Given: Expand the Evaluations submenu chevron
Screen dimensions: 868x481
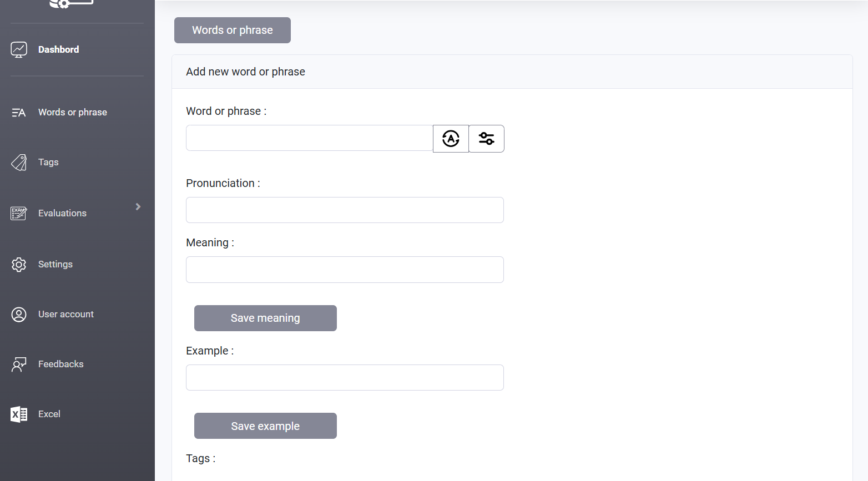Looking at the screenshot, I should pos(138,206).
